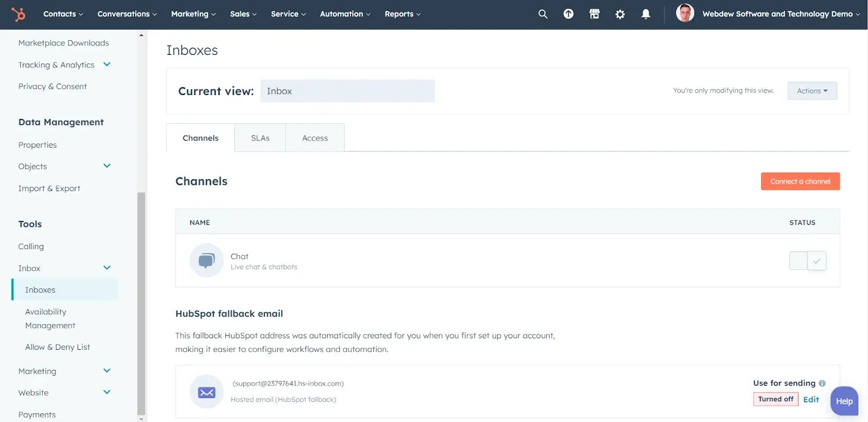Open the Webdew account dropdown

tap(781, 14)
